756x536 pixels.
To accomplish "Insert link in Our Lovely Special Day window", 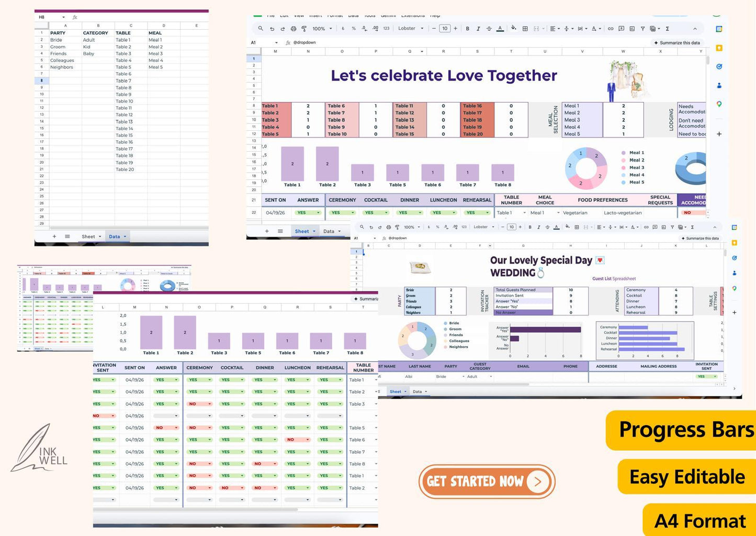I will click(646, 227).
